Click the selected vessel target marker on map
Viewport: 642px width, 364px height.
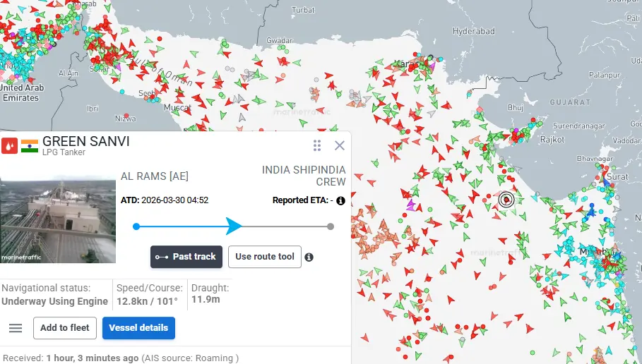(x=506, y=200)
